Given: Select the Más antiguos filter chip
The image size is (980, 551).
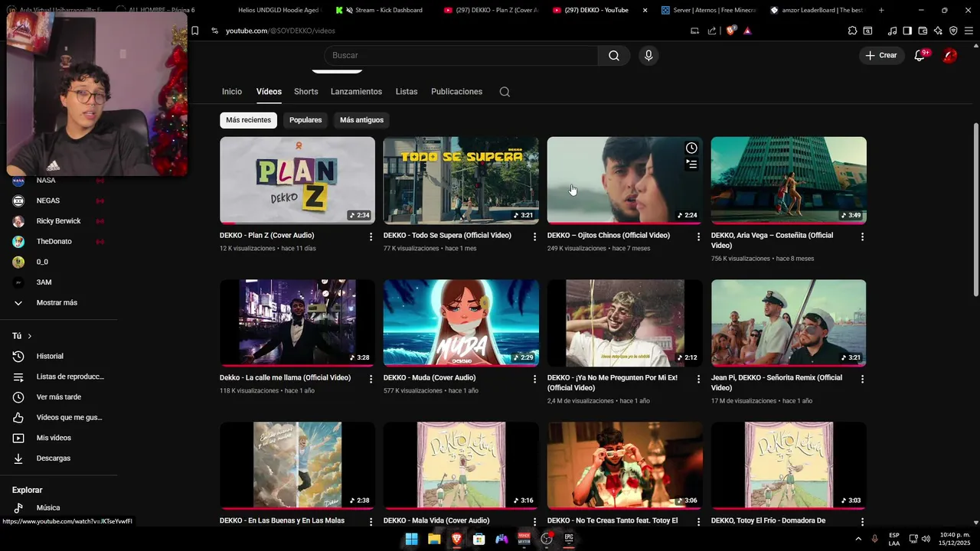Looking at the screenshot, I should (x=361, y=120).
